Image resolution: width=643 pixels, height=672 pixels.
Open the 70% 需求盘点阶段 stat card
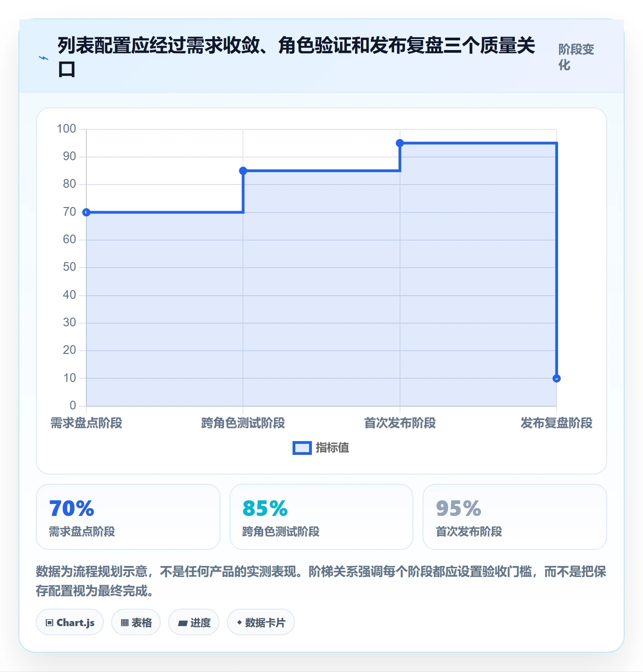[x=128, y=517]
